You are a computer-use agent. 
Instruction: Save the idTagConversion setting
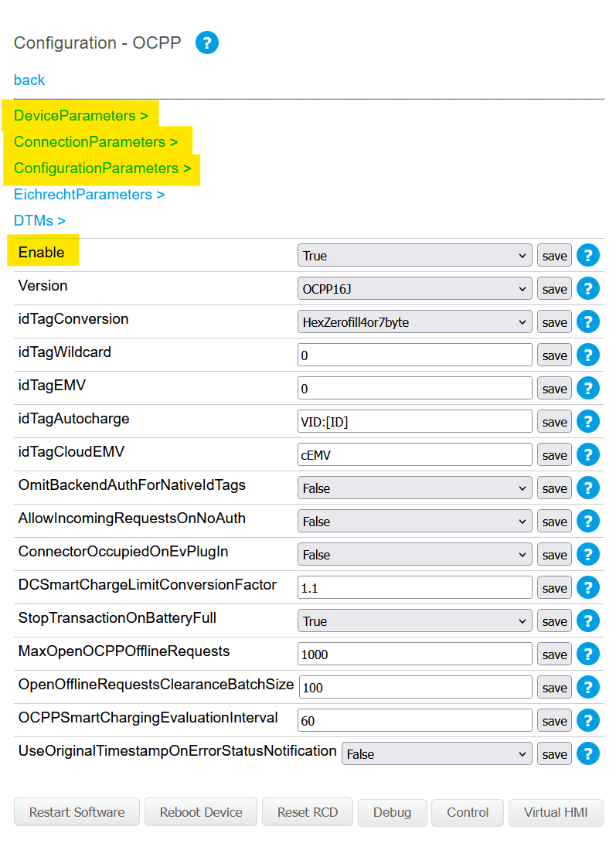[554, 322]
